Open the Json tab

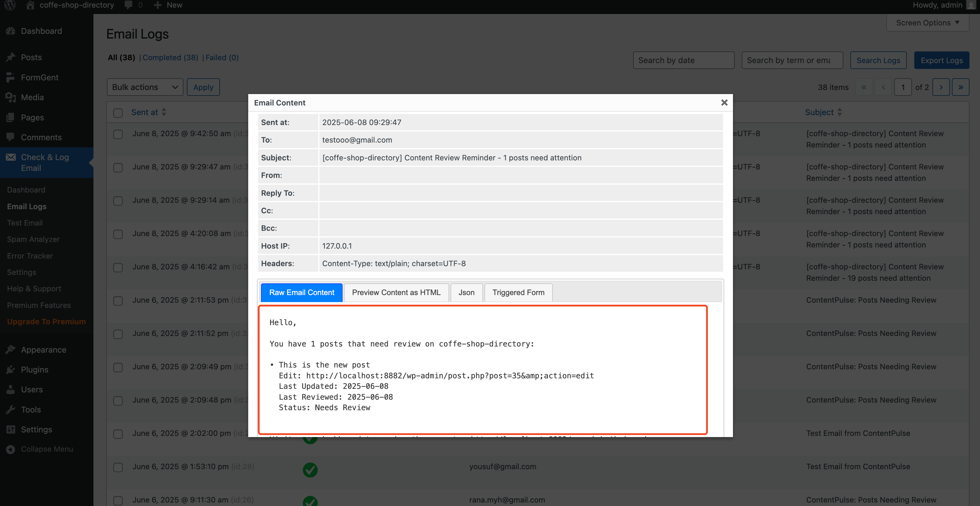tap(466, 292)
